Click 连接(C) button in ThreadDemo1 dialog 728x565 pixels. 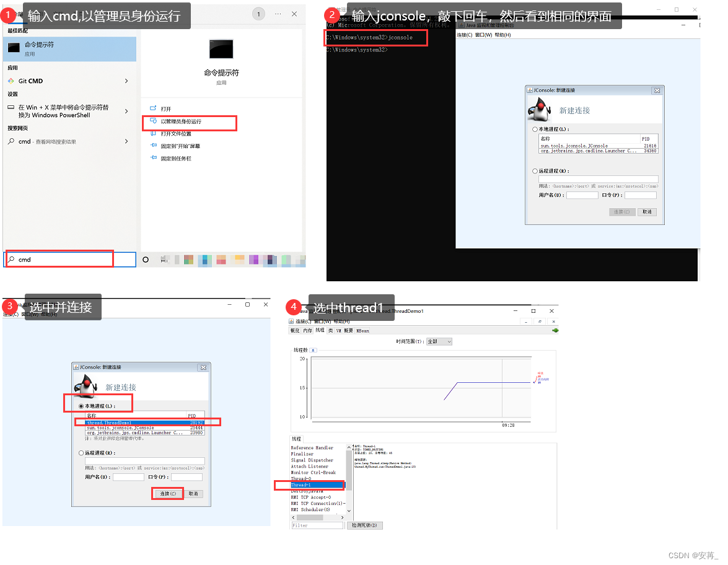point(168,494)
